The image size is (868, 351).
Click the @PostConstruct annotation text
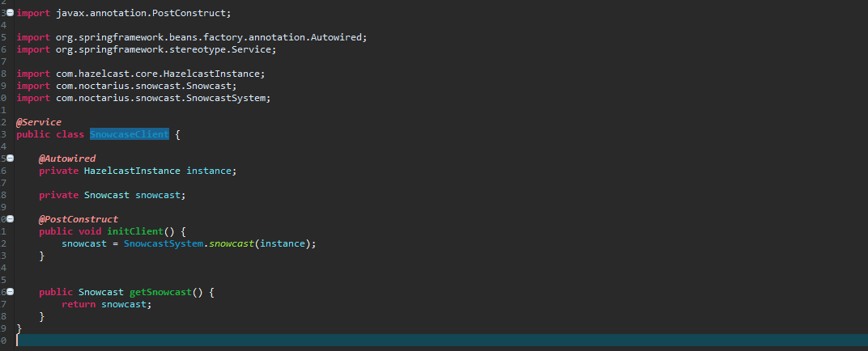[x=79, y=219]
